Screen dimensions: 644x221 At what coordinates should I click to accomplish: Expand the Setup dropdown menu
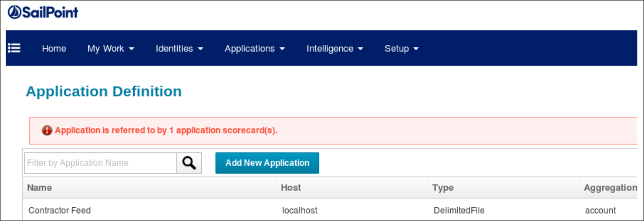pos(401,48)
